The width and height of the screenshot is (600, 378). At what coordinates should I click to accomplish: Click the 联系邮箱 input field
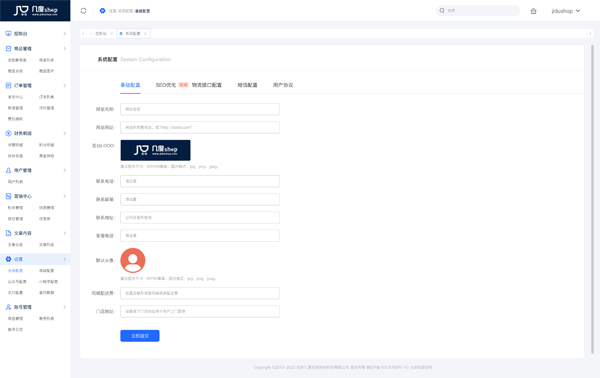coord(200,199)
